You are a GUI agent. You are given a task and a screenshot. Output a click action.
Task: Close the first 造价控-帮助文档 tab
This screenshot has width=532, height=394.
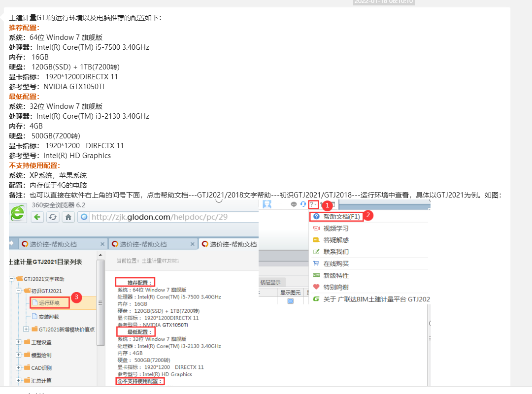click(x=102, y=244)
